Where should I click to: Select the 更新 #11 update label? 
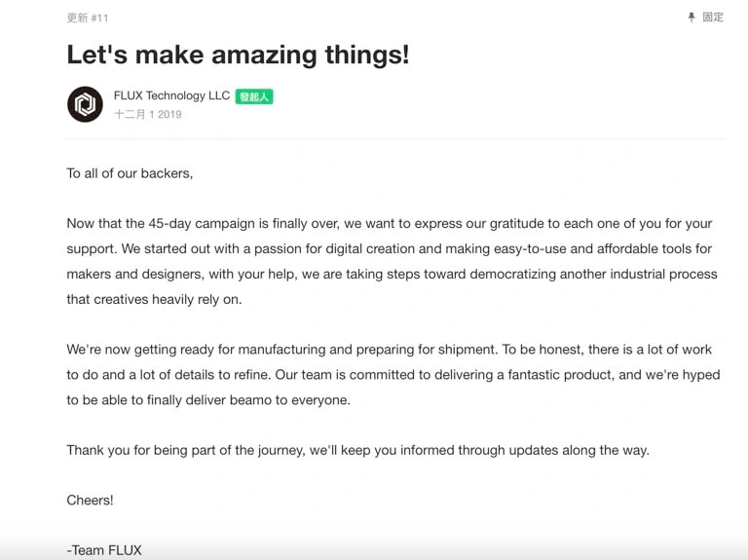click(88, 19)
